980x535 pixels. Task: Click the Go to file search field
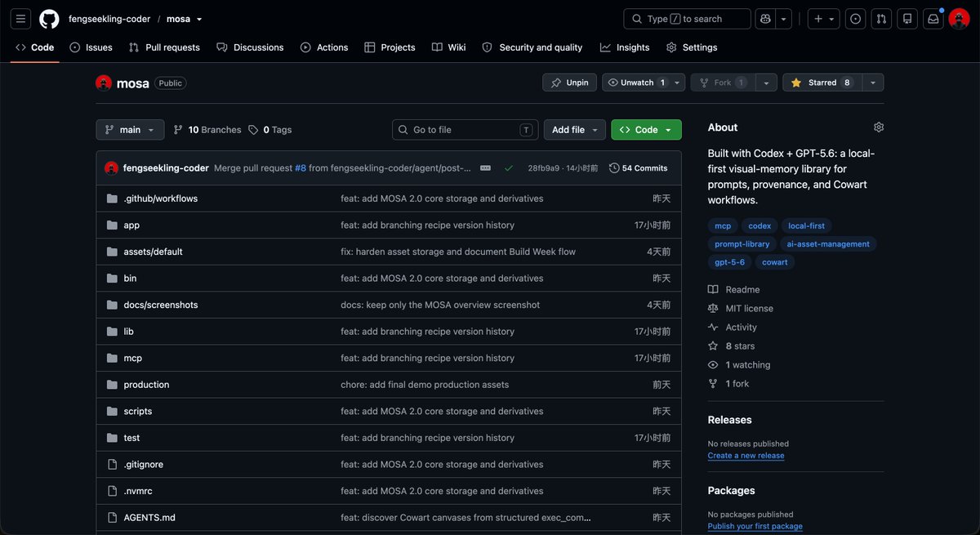[465, 130]
